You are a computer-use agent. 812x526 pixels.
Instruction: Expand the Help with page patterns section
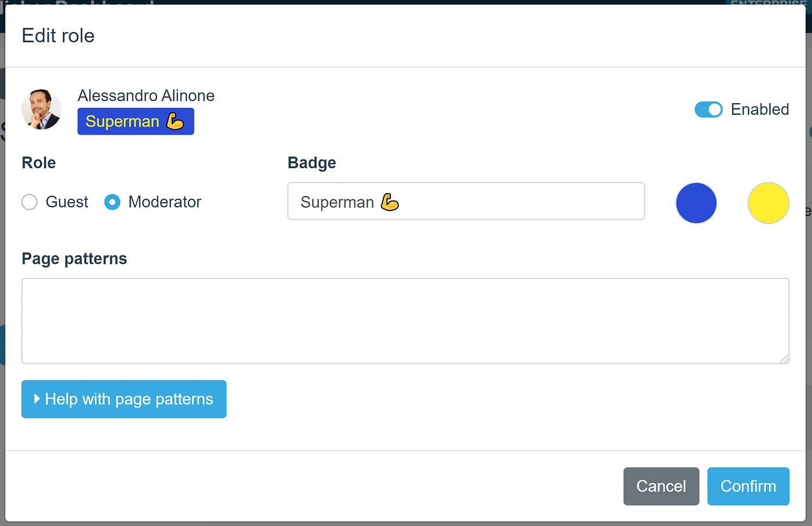(124, 399)
